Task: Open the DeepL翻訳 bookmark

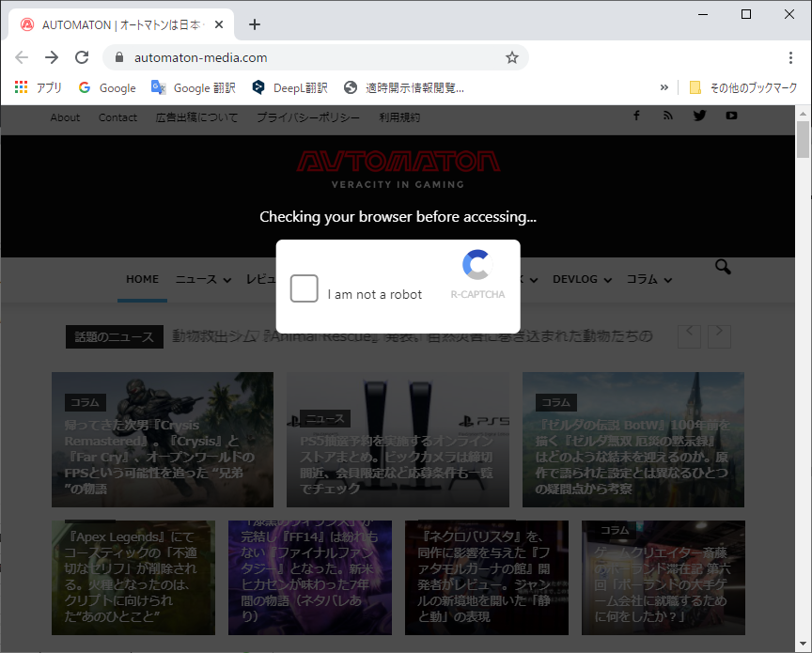Action: tap(289, 87)
